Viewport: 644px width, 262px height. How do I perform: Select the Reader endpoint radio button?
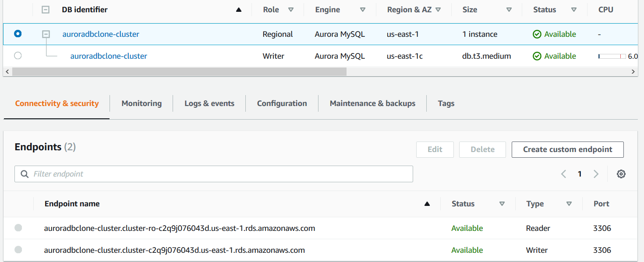[18, 228]
